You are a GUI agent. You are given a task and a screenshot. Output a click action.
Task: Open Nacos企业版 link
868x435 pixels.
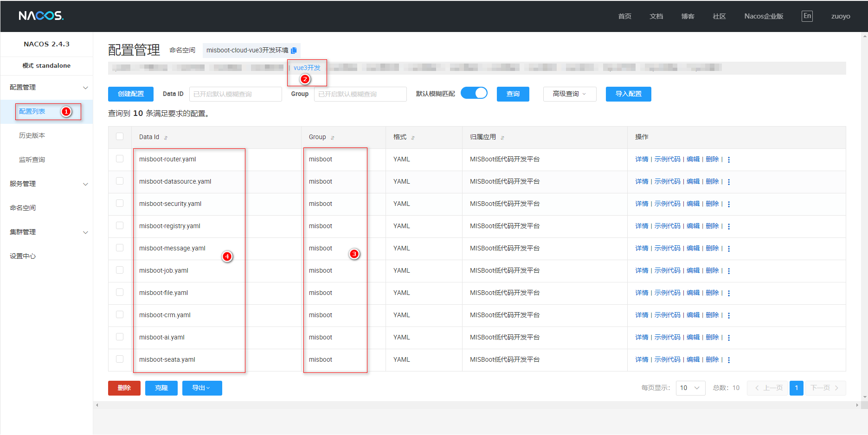click(764, 16)
